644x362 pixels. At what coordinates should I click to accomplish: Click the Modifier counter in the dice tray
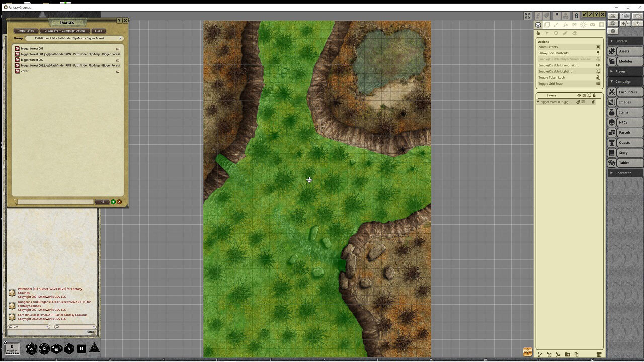tap(12, 348)
